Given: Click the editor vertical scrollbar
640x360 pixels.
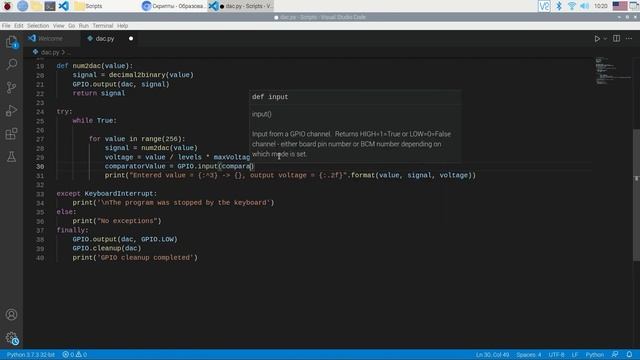Looking at the screenshot, I should tap(636, 195).
